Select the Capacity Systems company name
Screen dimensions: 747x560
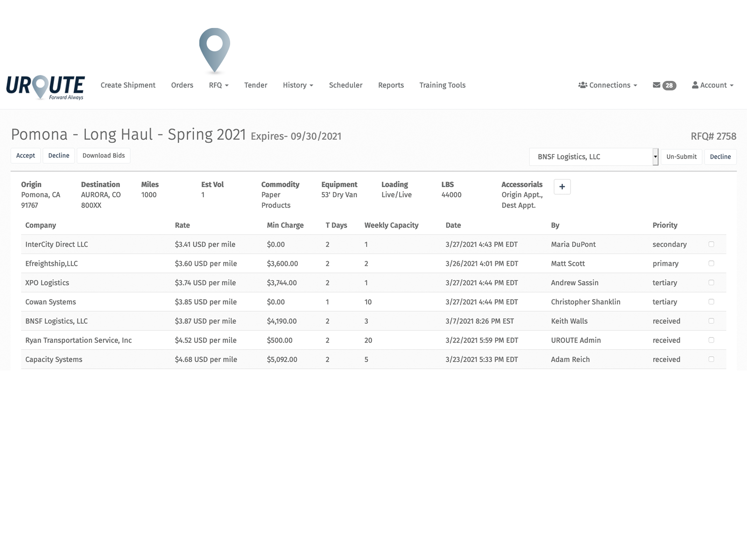(54, 359)
